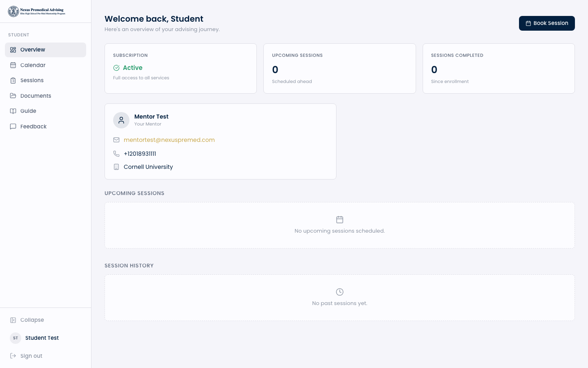The height and width of the screenshot is (368, 588).
Task: Open the Feedback page
Action: (33, 126)
